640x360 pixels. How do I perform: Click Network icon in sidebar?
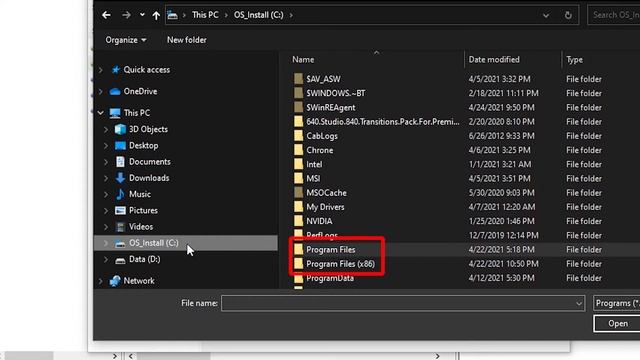pyautogui.click(x=115, y=281)
